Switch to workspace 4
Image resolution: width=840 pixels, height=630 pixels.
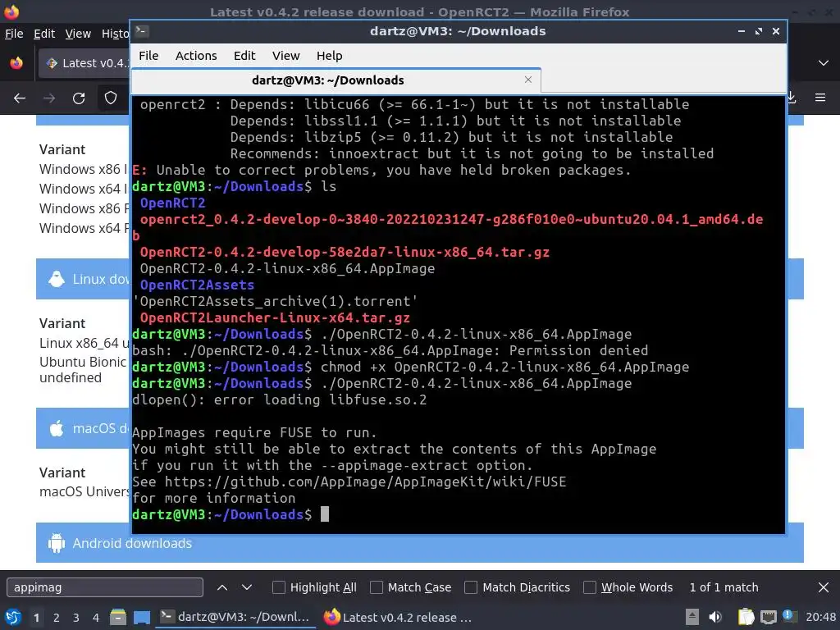[x=96, y=618]
